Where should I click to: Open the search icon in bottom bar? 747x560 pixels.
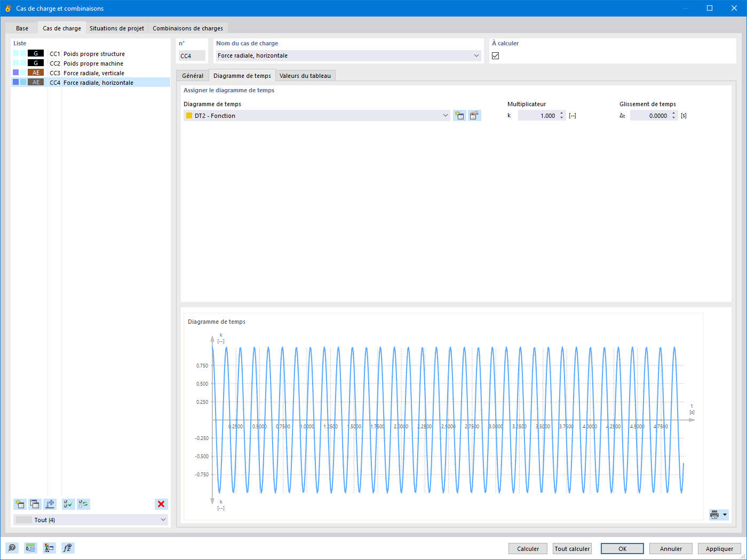coord(12,548)
